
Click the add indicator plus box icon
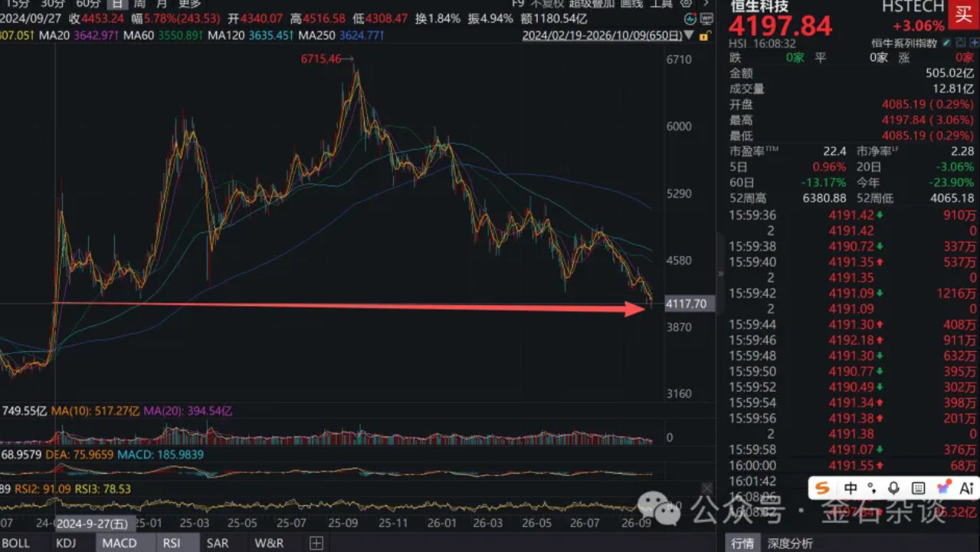(x=316, y=543)
